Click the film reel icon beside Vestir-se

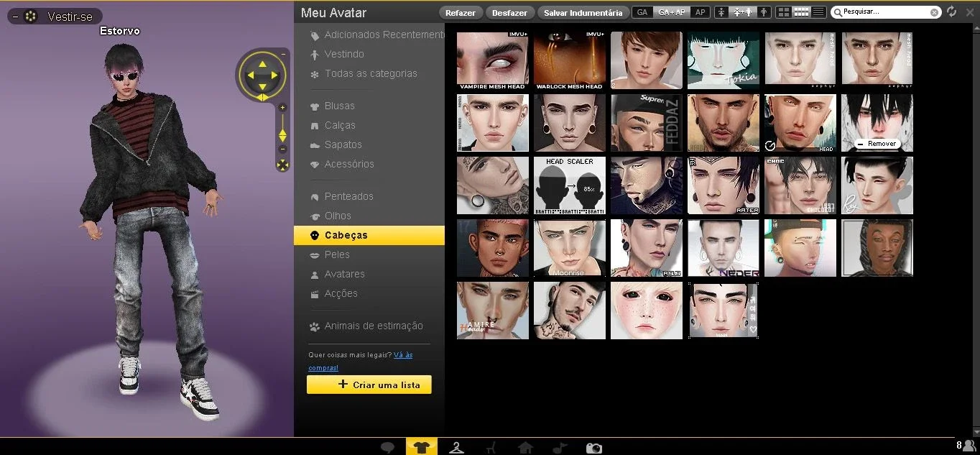[x=30, y=17]
